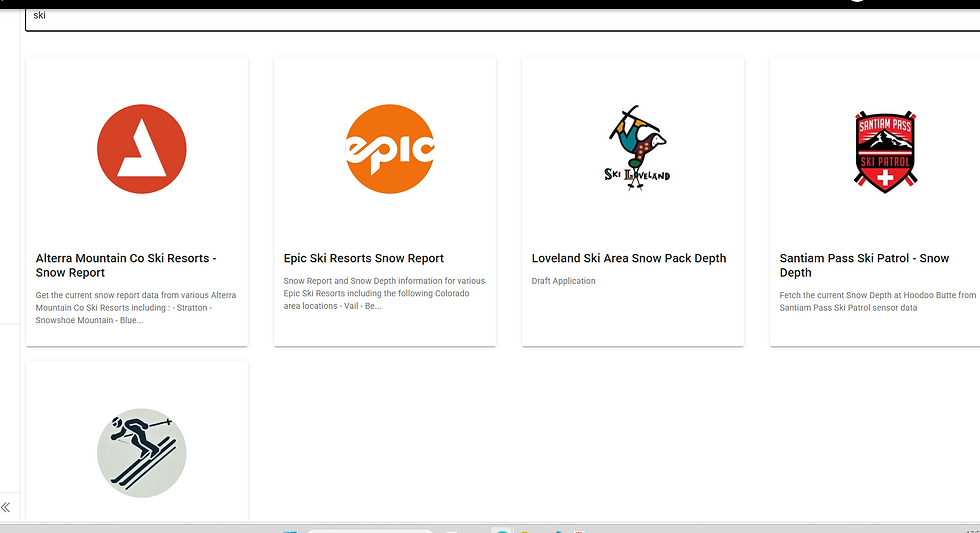
Task: Click the orange Epic logo
Action: click(390, 149)
